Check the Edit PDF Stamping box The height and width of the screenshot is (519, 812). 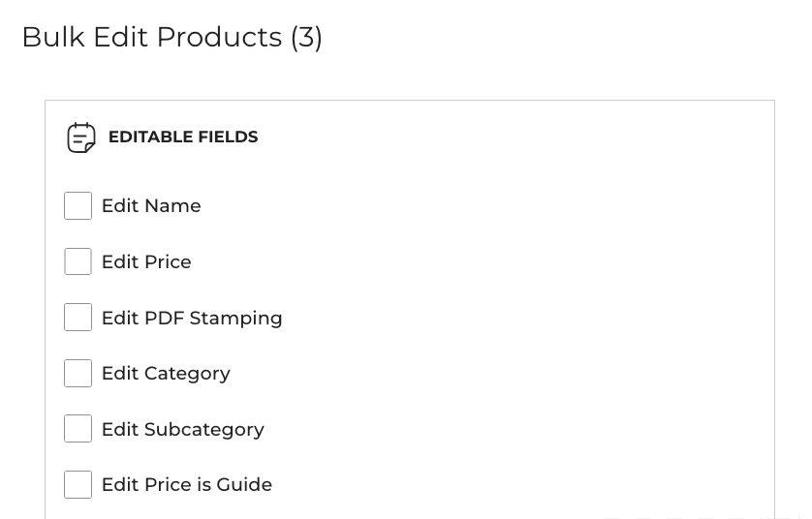(78, 318)
